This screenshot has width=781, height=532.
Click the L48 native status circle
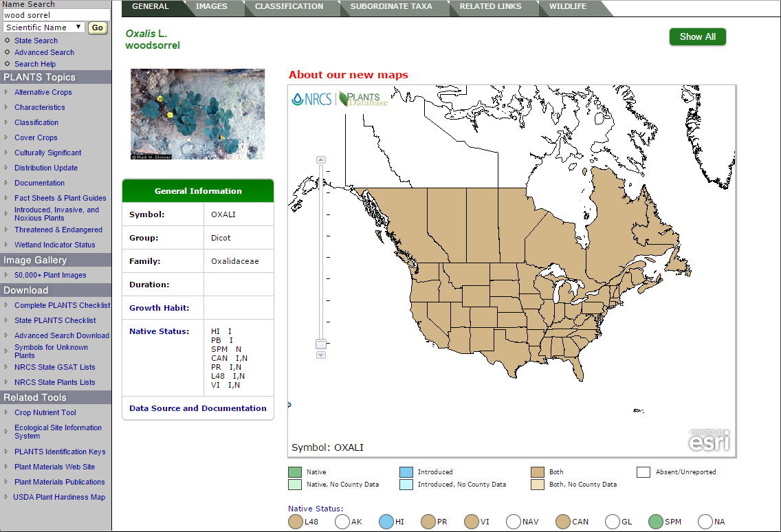point(296,522)
